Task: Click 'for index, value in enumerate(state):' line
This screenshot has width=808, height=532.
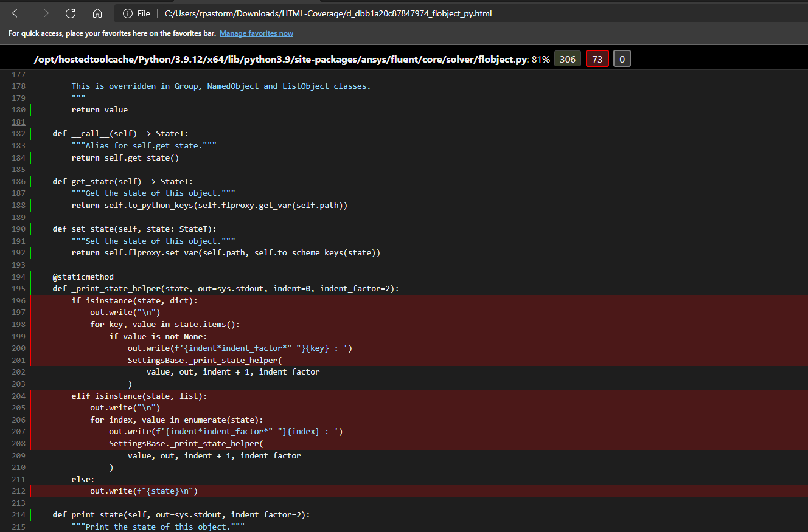Action: (176, 420)
